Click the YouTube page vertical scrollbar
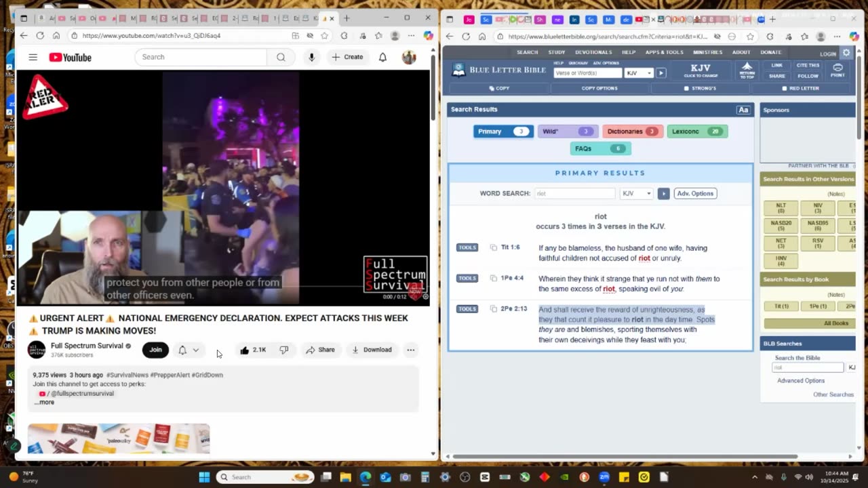This screenshot has width=868, height=488. click(x=434, y=88)
